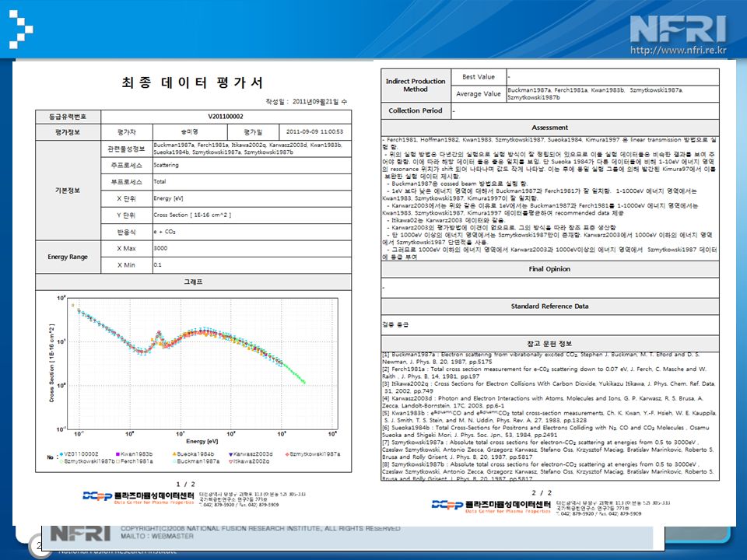Image resolution: width=747 pixels, height=560 pixels.
Task: Click the MAILTO : WEBMASTER footer text
Action: pos(157,536)
